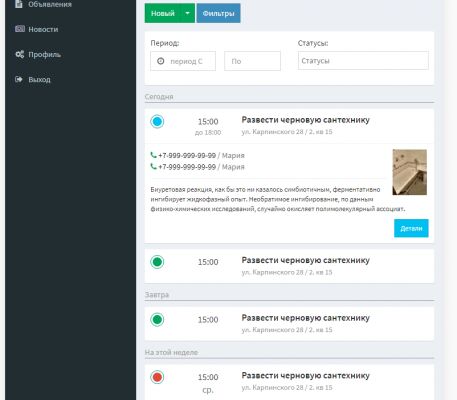Open the Статусы selection field

tap(363, 61)
